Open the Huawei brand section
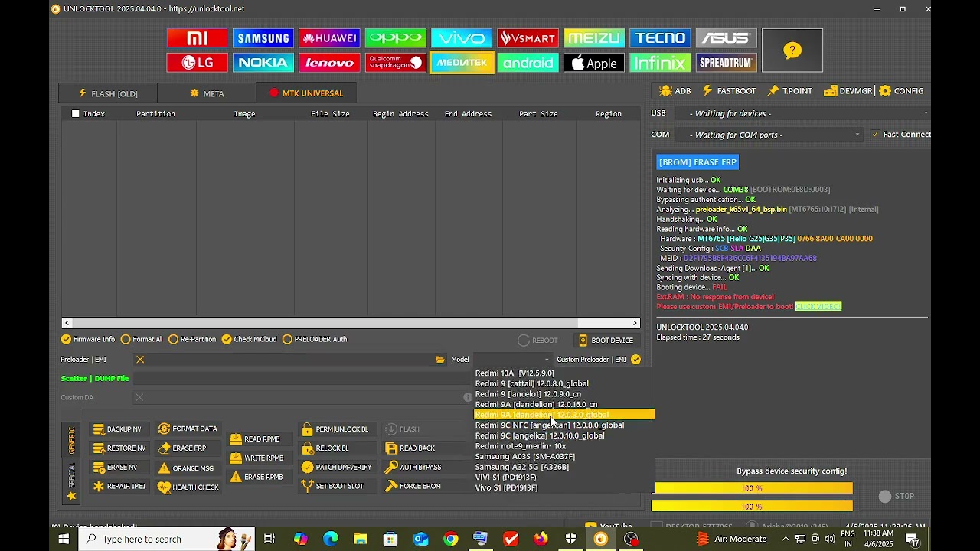Screen dimensions: 980x551 click(329, 38)
